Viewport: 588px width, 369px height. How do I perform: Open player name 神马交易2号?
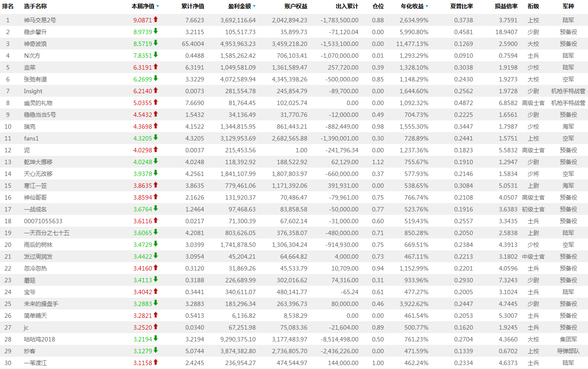pos(40,20)
